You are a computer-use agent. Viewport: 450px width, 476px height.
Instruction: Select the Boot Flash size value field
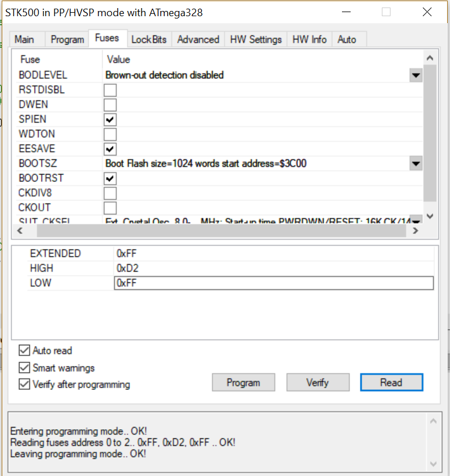(256, 163)
